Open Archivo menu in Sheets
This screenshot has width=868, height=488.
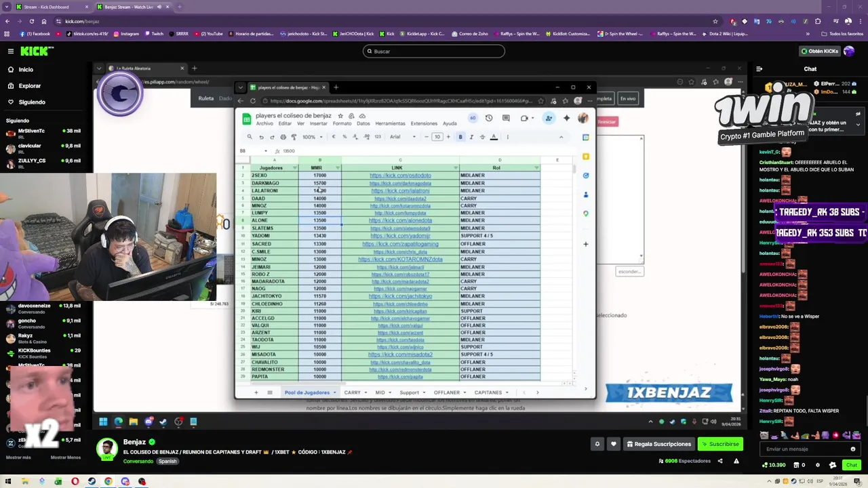264,123
